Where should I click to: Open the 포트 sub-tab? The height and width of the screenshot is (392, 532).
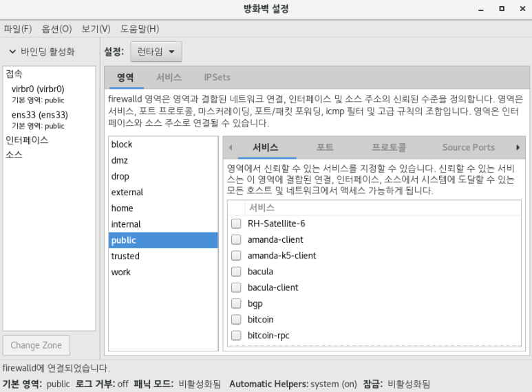tap(325, 147)
